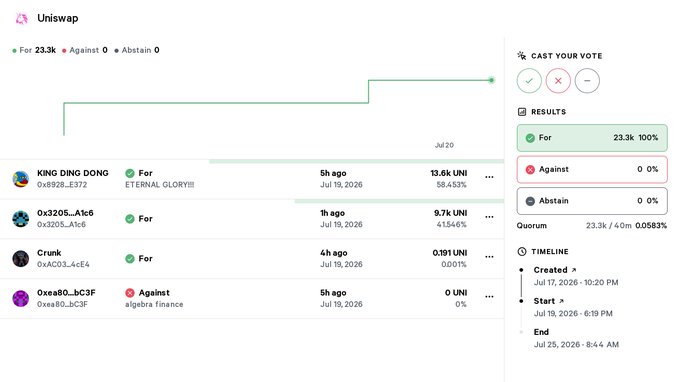The width and height of the screenshot is (680, 382).
Task: Click green For icon in 0x3205...A1c6 row
Action: [130, 219]
